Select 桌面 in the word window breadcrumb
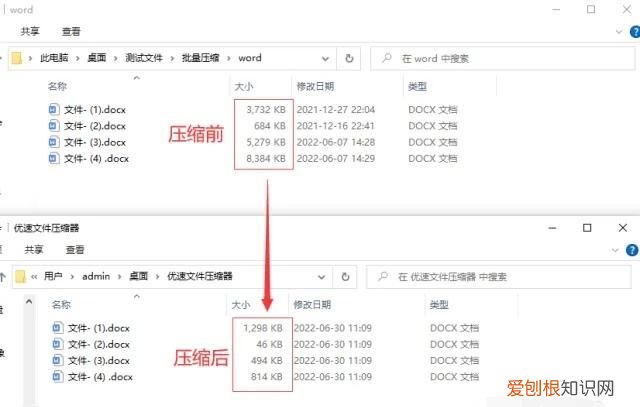 point(97,58)
